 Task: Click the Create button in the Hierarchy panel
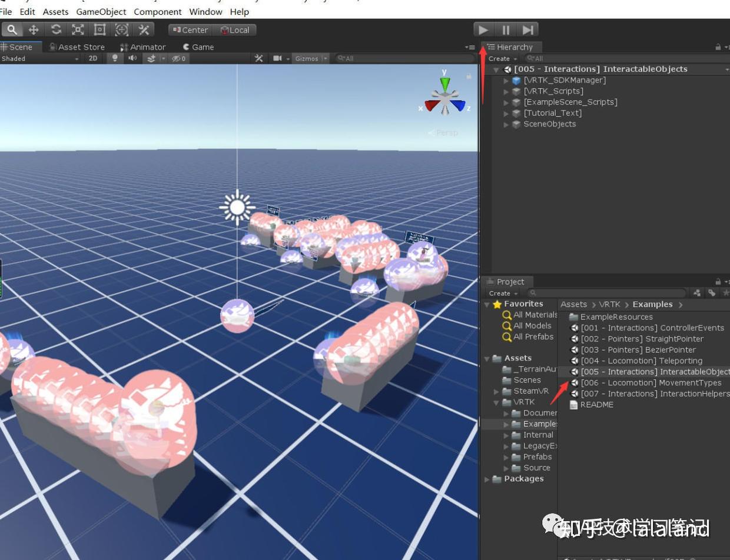[x=500, y=58]
